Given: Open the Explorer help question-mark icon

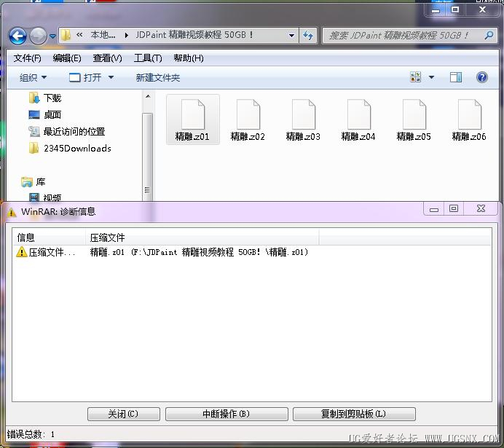Looking at the screenshot, I should click(x=481, y=77).
